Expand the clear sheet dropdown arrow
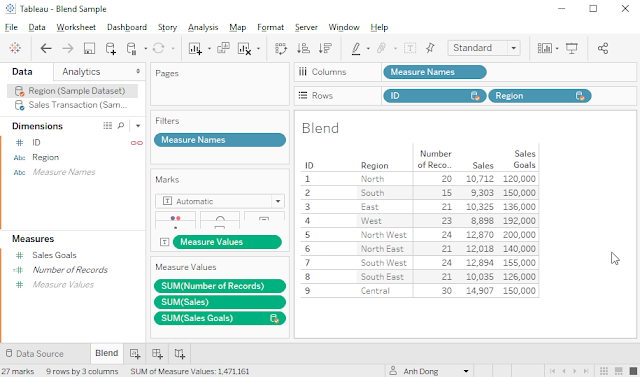Viewport: 640px width, 377px height. (258, 49)
